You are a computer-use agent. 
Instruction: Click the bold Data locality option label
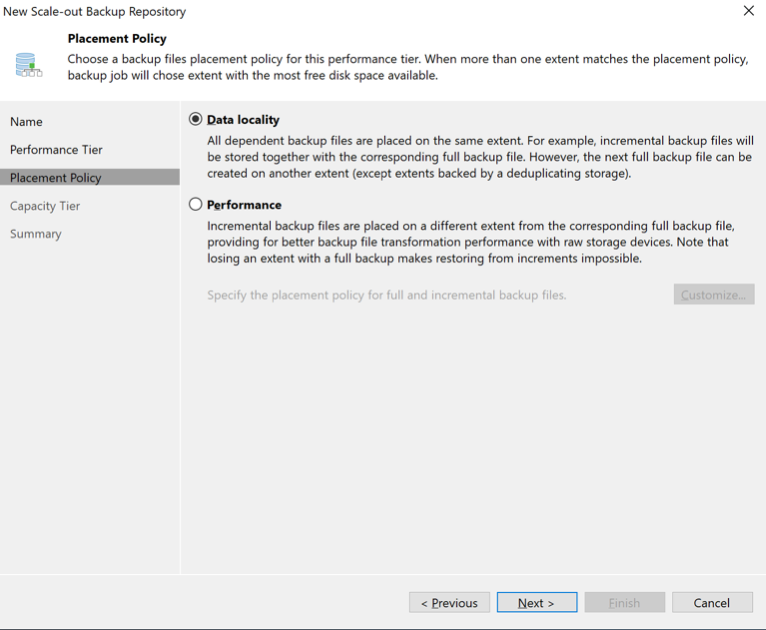pos(243,120)
